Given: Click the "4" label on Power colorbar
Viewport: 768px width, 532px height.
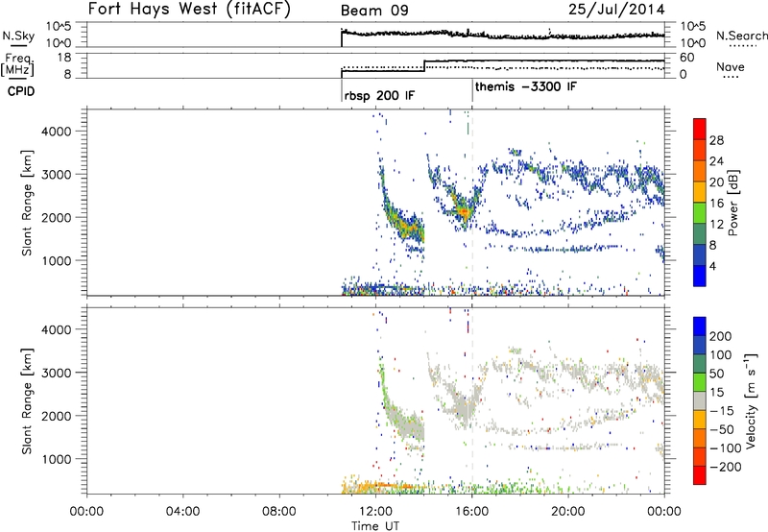Looking at the screenshot, I should pyautogui.click(x=712, y=266).
